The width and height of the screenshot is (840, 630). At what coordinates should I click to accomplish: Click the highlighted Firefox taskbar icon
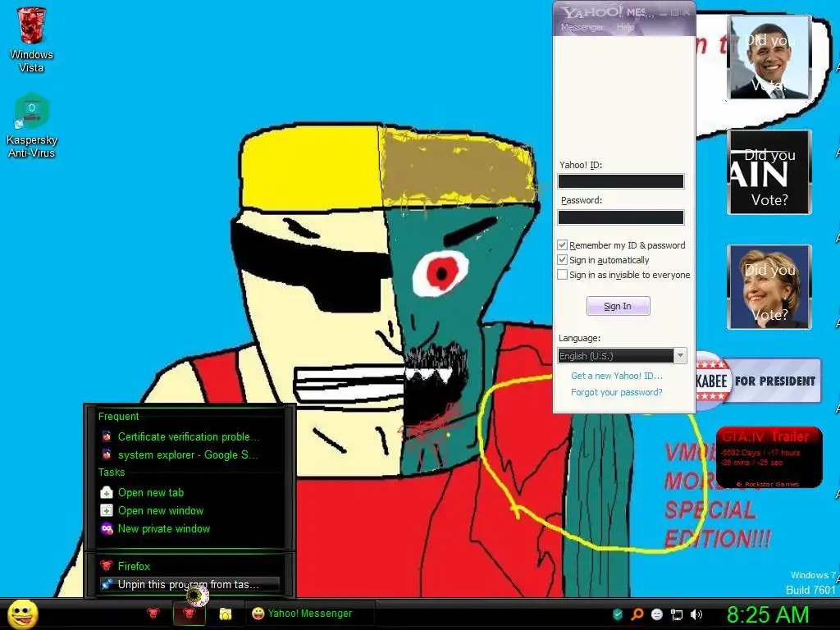(189, 614)
